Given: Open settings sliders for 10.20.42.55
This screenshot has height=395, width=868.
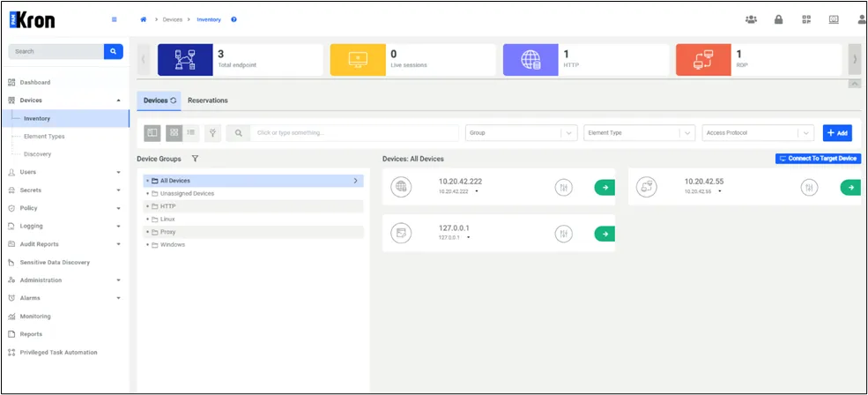Looking at the screenshot, I should (809, 188).
